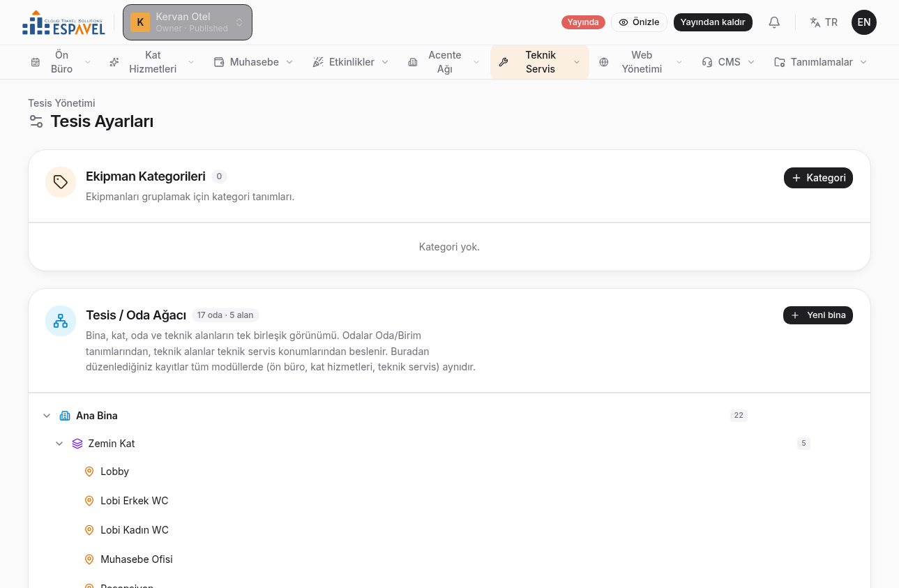Screen dimensions: 899x588
Task: Click the '17 oda · 5 alan' badge
Action: (225, 315)
